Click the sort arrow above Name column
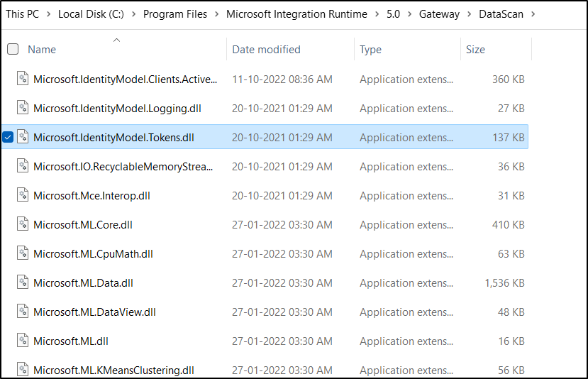588x379 pixels. [116, 40]
